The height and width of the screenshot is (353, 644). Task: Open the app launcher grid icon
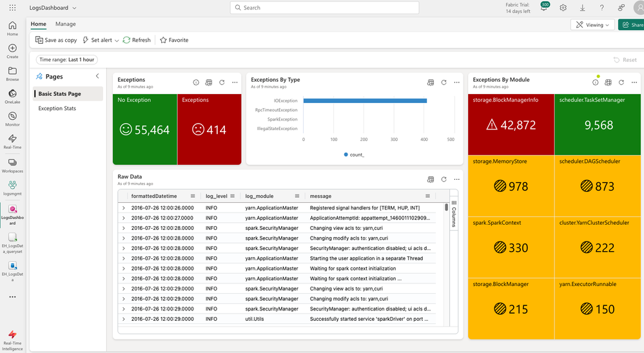click(12, 7)
